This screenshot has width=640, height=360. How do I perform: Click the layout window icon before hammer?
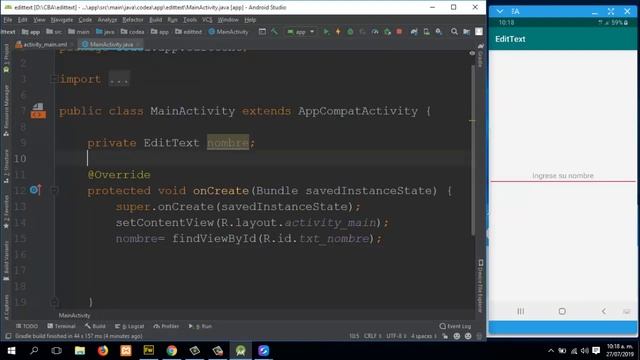(262, 32)
